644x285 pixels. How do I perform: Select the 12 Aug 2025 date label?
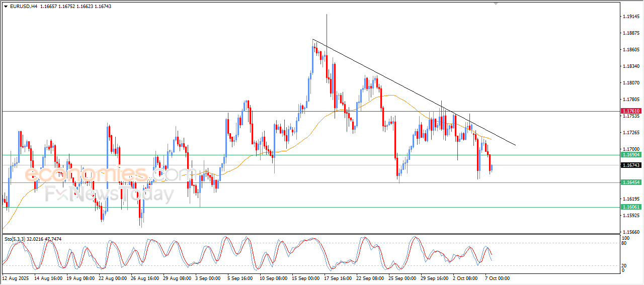16,277
